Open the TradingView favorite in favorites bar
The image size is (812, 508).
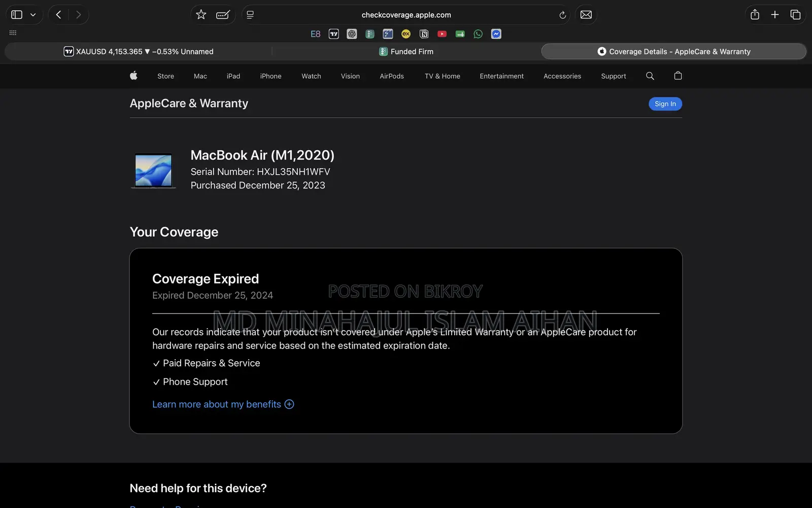334,34
